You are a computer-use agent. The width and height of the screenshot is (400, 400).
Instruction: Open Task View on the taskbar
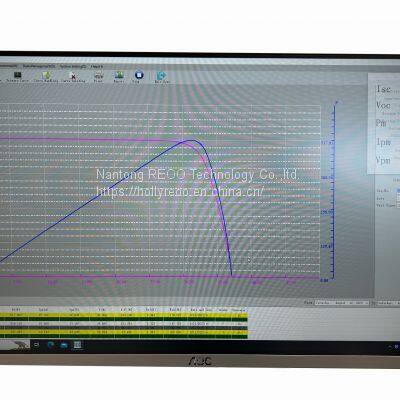point(37,344)
